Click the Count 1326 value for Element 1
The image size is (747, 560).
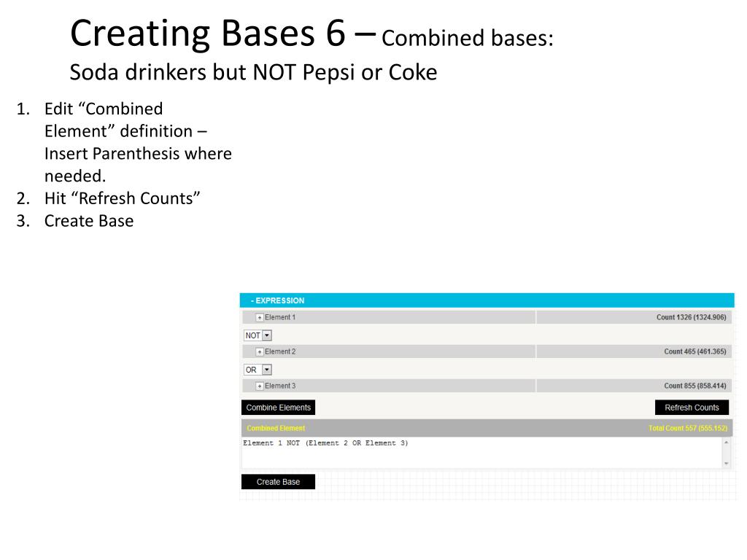692,318
